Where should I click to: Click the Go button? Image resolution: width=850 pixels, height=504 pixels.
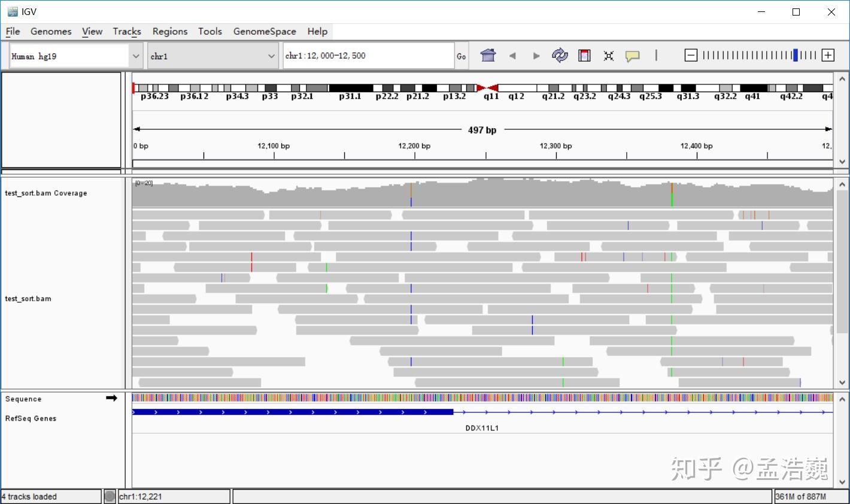461,55
